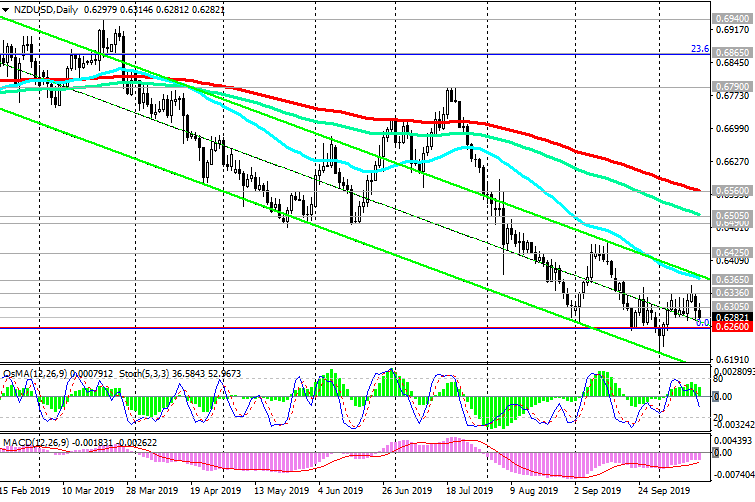Click the 0.004393 MACD scale value
This screenshot has height=502, width=755.
coord(734,441)
